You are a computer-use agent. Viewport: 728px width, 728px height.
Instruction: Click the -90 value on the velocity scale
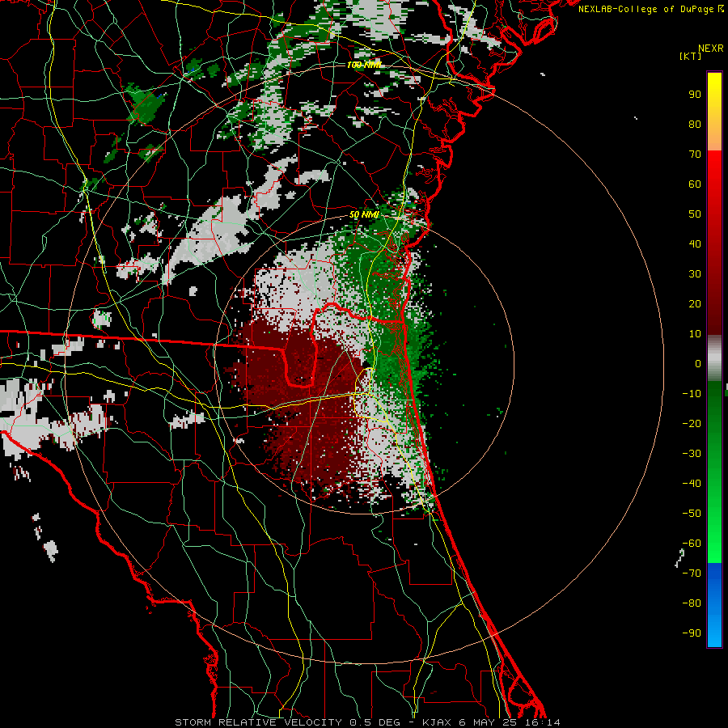[692, 633]
